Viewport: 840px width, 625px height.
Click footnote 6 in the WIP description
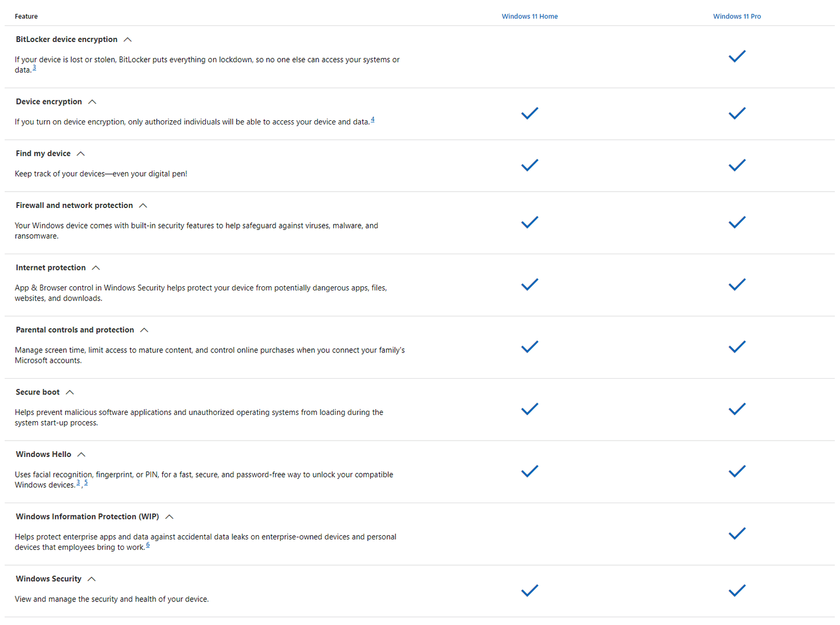148,544
